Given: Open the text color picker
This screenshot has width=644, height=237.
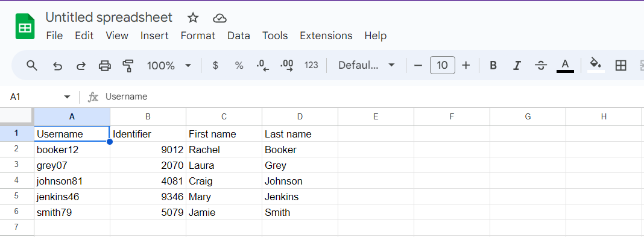Looking at the screenshot, I should pyautogui.click(x=565, y=65).
